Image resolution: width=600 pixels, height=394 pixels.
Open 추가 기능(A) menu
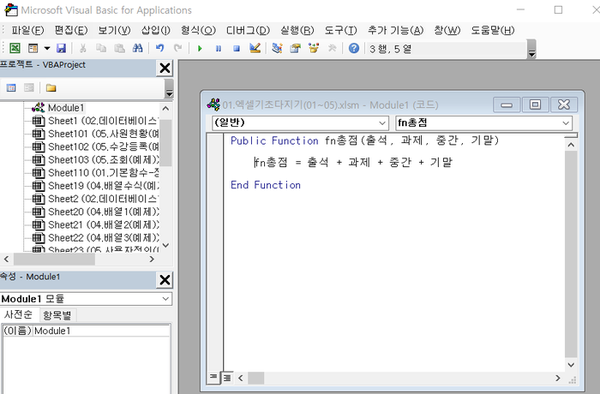point(396,30)
